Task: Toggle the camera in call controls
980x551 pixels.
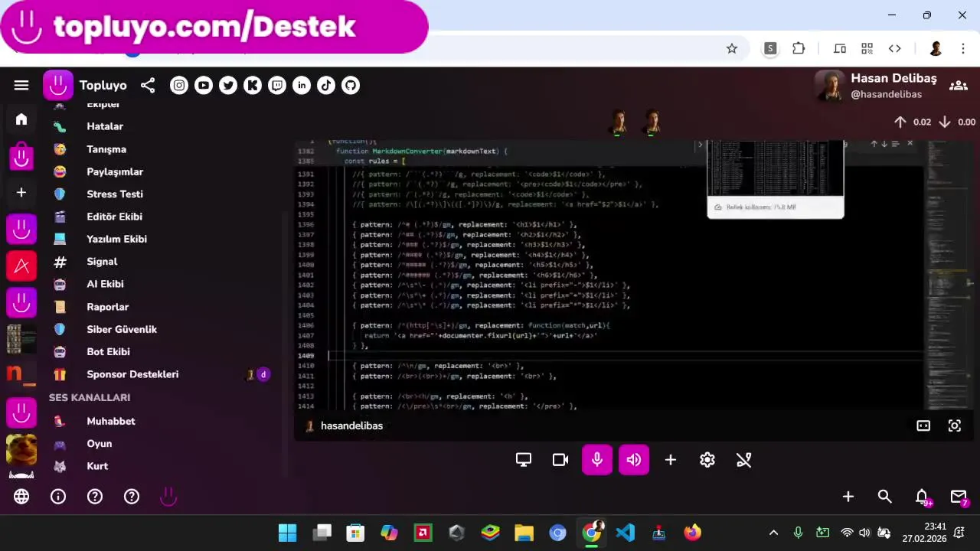Action: (560, 460)
